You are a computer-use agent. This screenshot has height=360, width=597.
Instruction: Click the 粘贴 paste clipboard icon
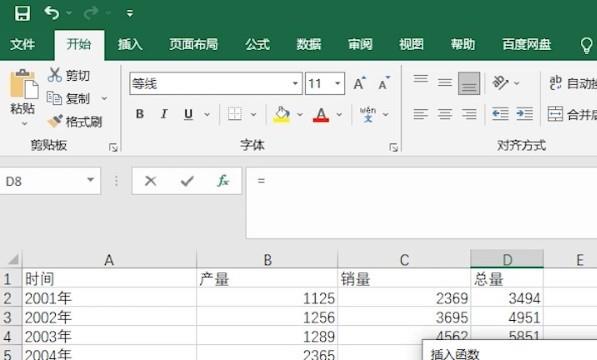coord(24,84)
